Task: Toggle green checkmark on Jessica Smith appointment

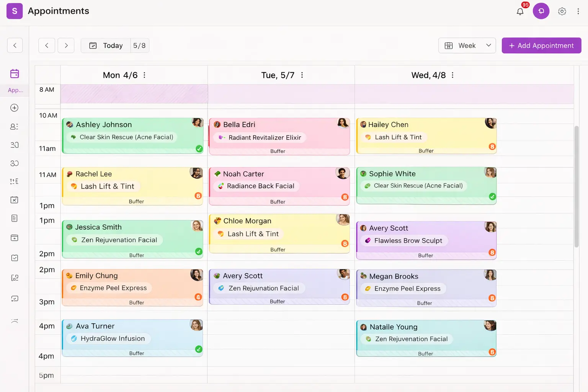Action: (x=199, y=252)
